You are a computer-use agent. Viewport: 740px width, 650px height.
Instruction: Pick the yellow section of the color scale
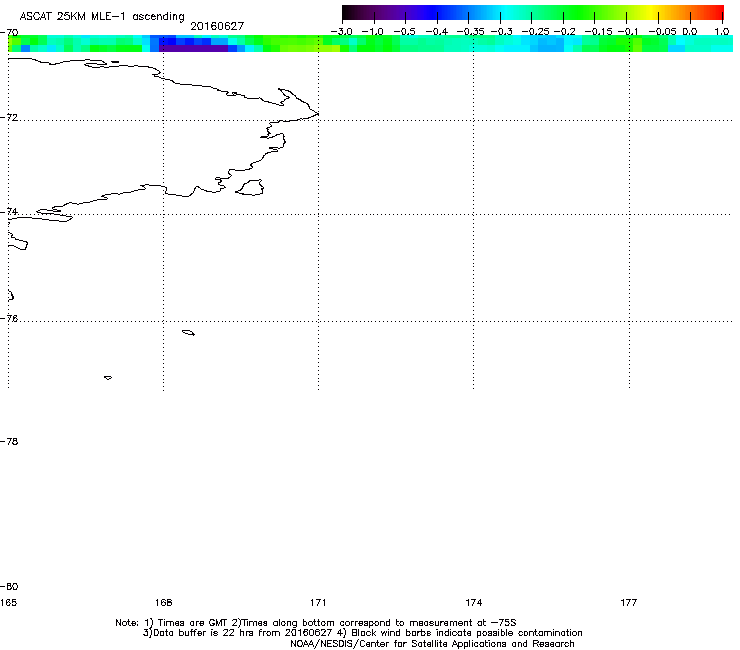tap(654, 13)
